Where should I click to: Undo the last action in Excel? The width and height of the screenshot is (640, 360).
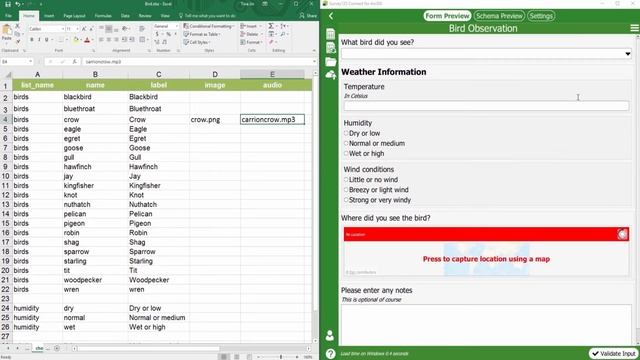tap(18, 4)
